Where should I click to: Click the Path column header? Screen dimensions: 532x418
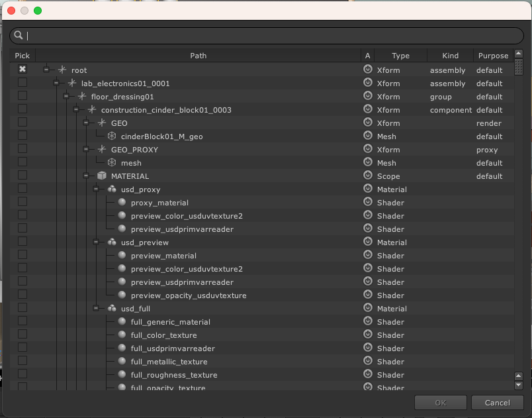pos(198,56)
